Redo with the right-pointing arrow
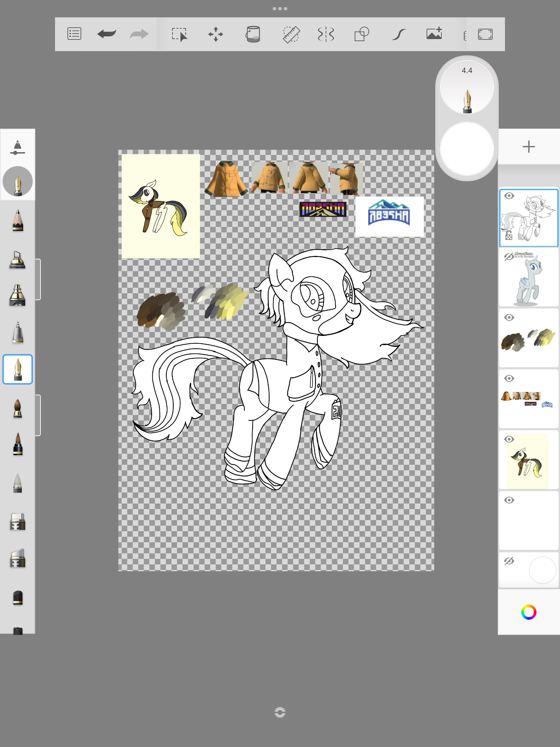Screen dimensions: 560x747 139,34
